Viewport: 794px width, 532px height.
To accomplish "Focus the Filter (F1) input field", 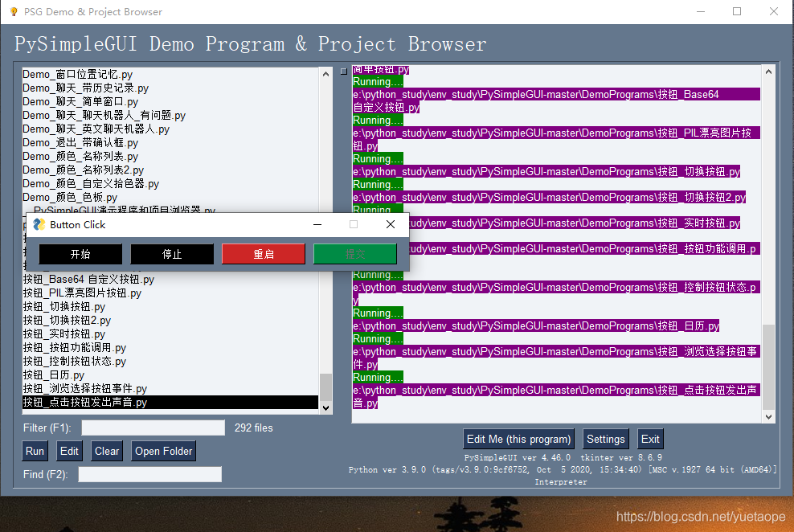I will point(153,428).
